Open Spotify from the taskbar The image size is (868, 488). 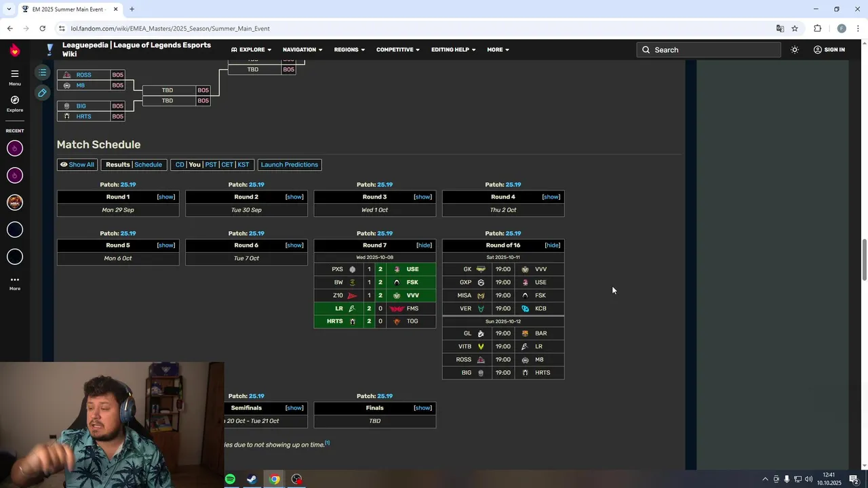pos(230,479)
